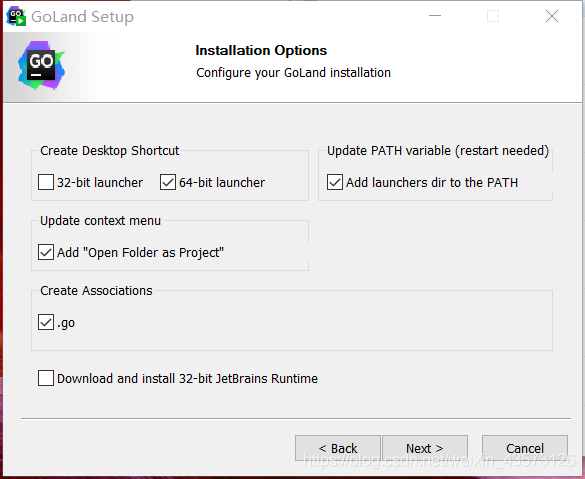The image size is (585, 479).
Task: Click the Create Associations group label
Action: click(x=96, y=291)
